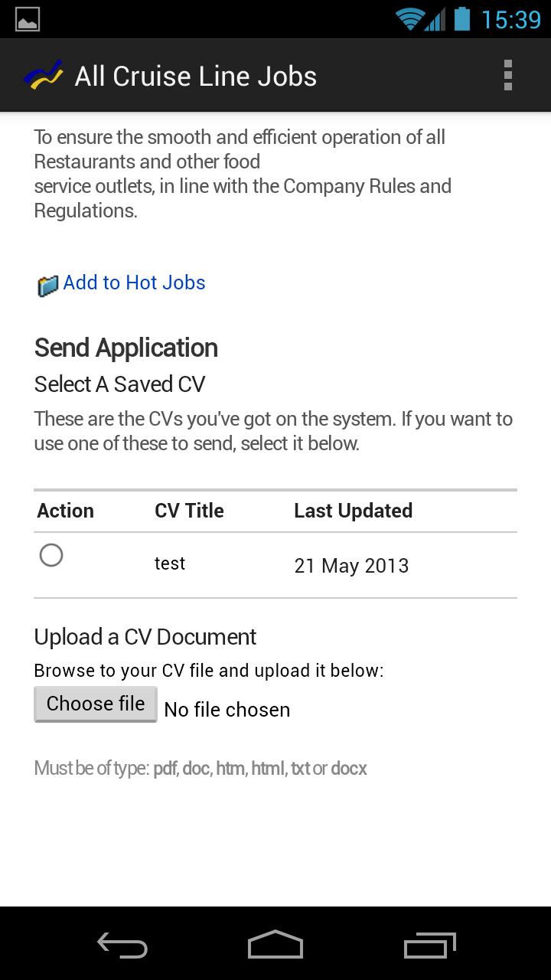This screenshot has height=980, width=551.
Task: Open the recent apps button
Action: (429, 945)
